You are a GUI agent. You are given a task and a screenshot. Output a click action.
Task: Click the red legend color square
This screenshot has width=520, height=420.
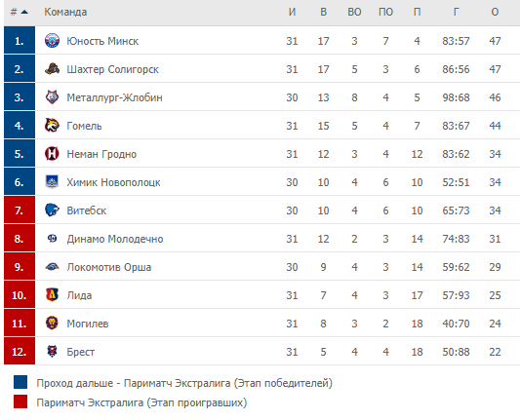point(20,401)
